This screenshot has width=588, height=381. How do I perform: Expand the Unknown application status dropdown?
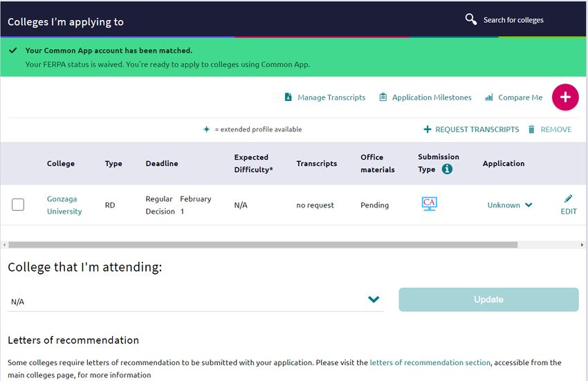click(509, 205)
